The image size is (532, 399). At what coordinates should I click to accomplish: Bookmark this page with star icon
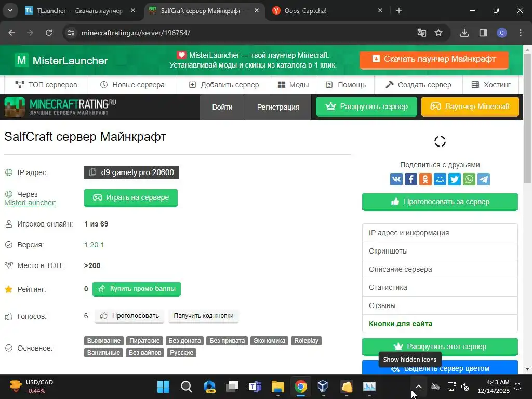[x=438, y=33]
